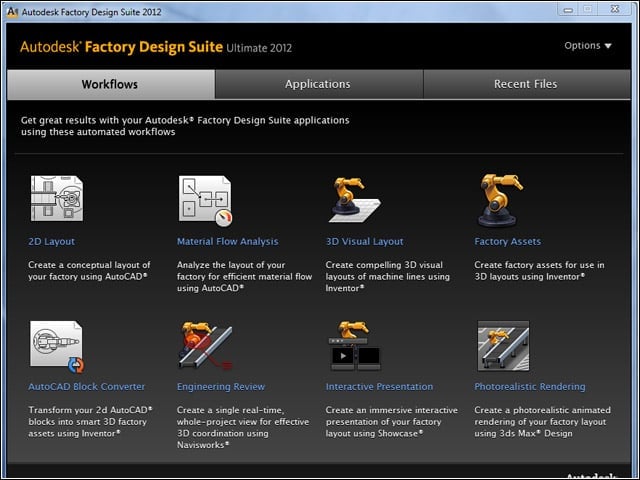Click the 'Get great results' intro text
Viewport: 640px width, 480px height.
(x=185, y=126)
